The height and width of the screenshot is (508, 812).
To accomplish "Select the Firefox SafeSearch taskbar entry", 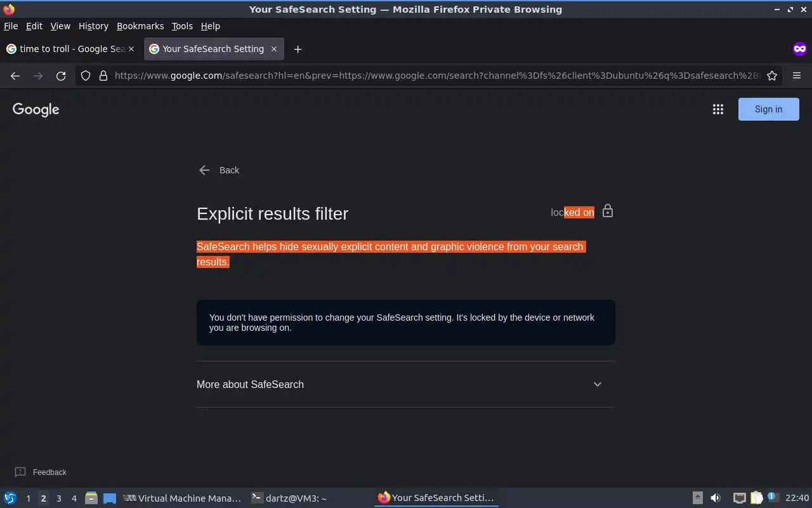I will tap(436, 498).
